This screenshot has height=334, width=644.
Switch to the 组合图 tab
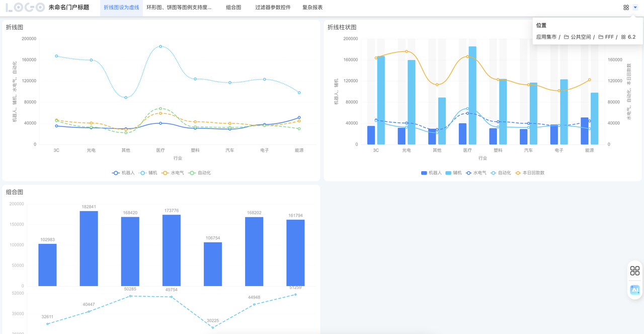click(233, 8)
